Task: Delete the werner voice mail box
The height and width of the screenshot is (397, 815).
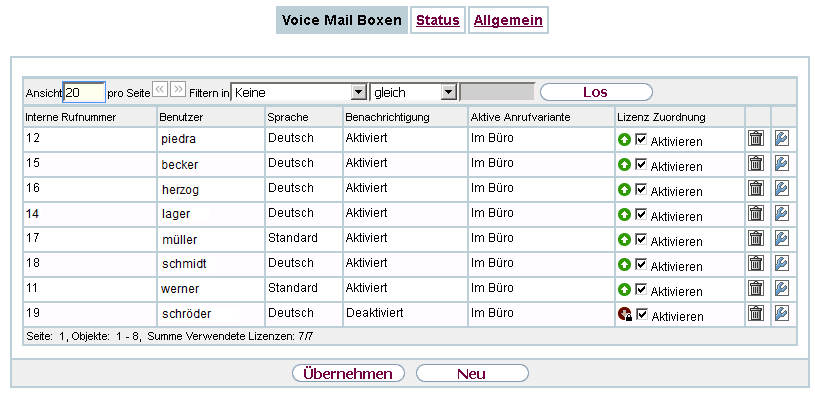Action: (x=755, y=288)
